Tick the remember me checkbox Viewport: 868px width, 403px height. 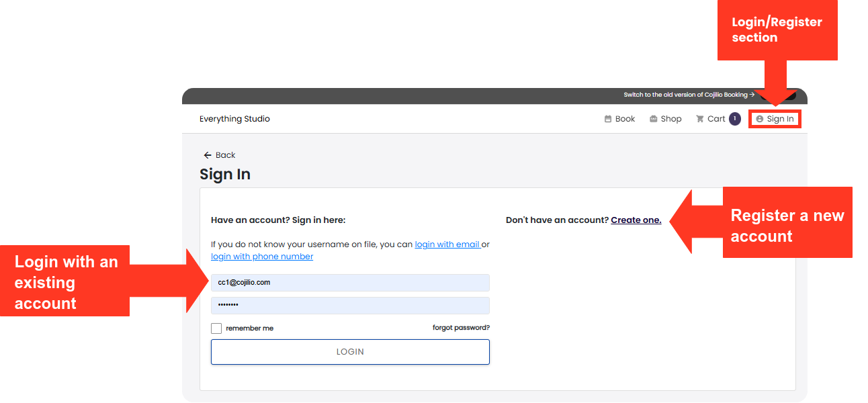point(216,328)
